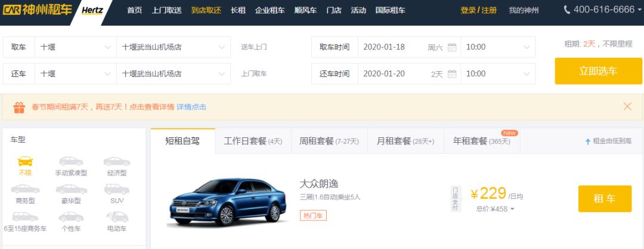Select the SUV car type icon
The width and height of the screenshot is (644, 249).
tap(117, 189)
